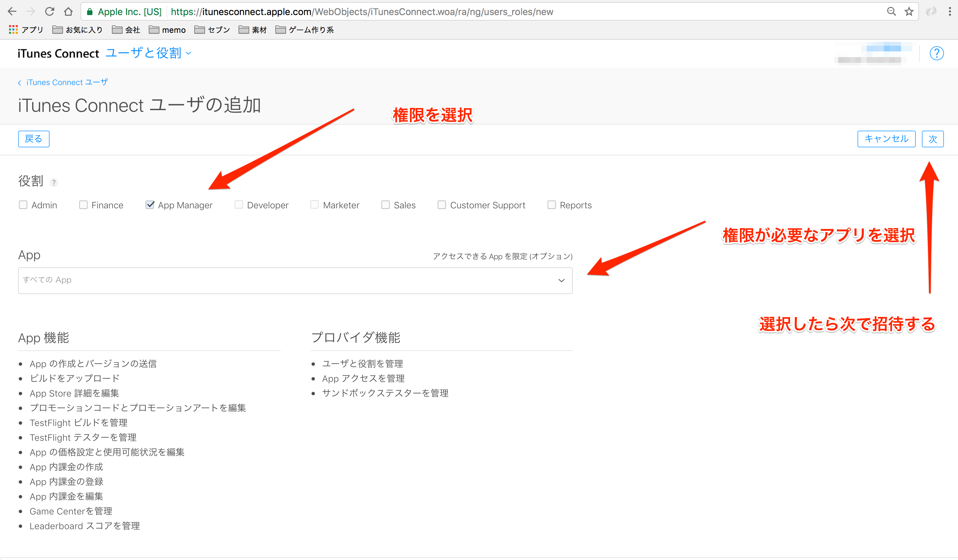Click the 役割 help icon

[54, 183]
